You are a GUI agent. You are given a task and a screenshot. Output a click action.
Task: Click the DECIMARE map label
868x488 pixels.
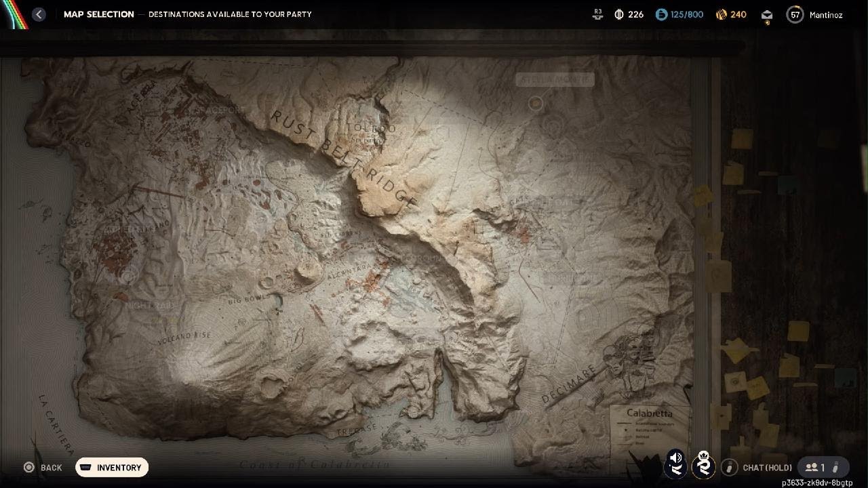570,385
